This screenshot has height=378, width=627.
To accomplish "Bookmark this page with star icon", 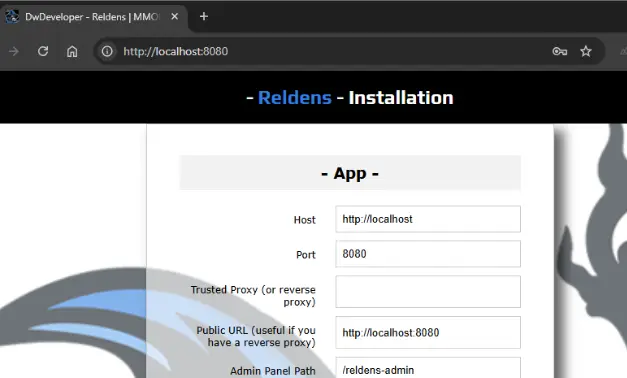I will point(586,51).
